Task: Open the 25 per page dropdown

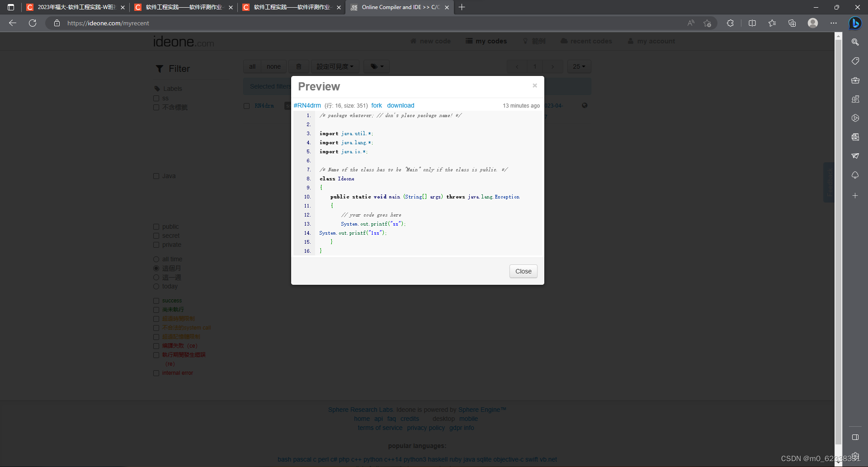Action: pos(579,66)
